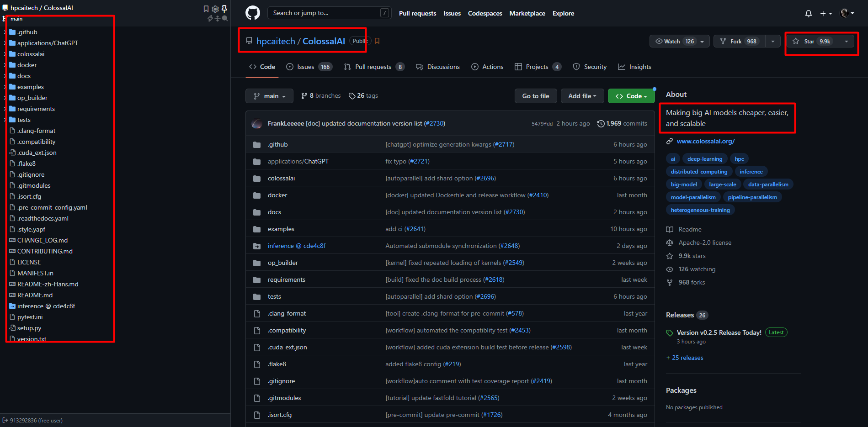Open the GitHub home logo
Screen dimensions: 868x427
point(253,13)
